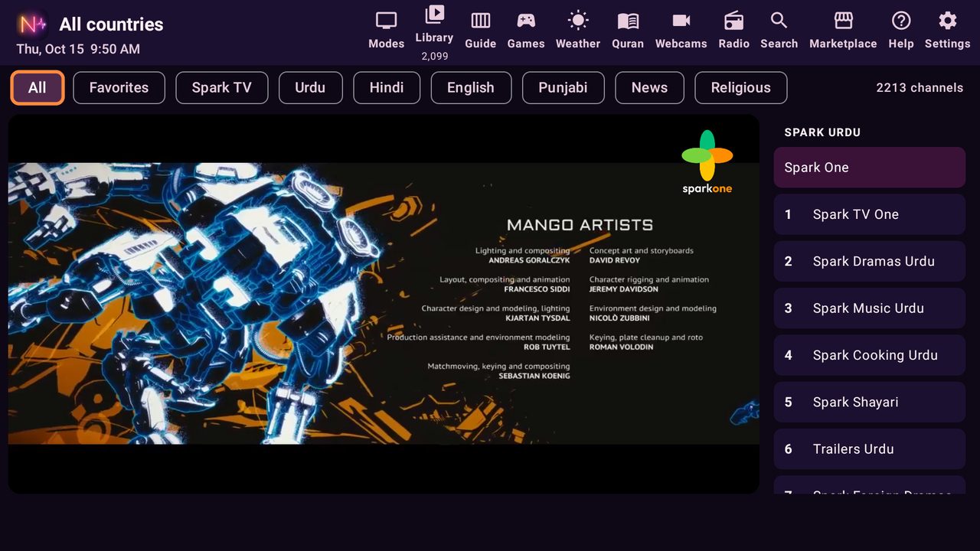Open the Games controller icon
This screenshot has width=980, height=551.
click(526, 21)
